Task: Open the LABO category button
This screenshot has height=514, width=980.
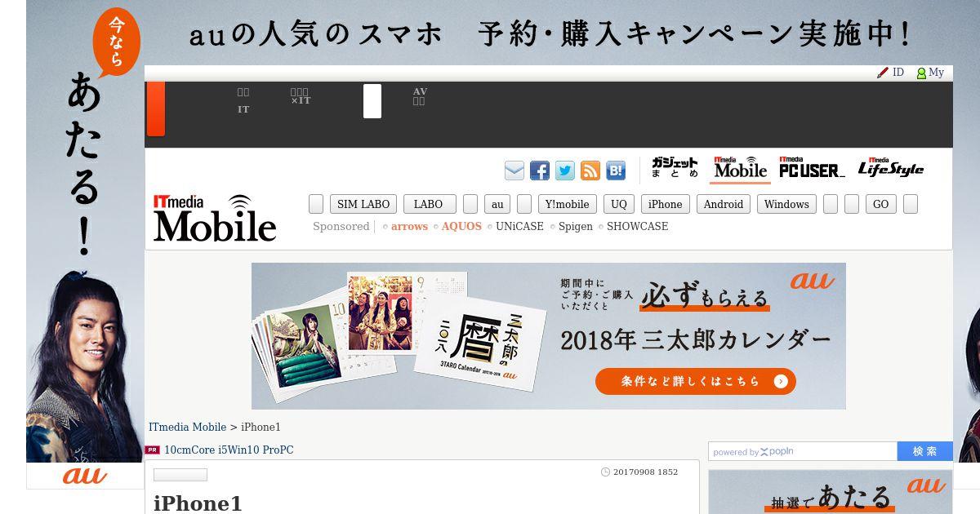Action: tap(428, 204)
